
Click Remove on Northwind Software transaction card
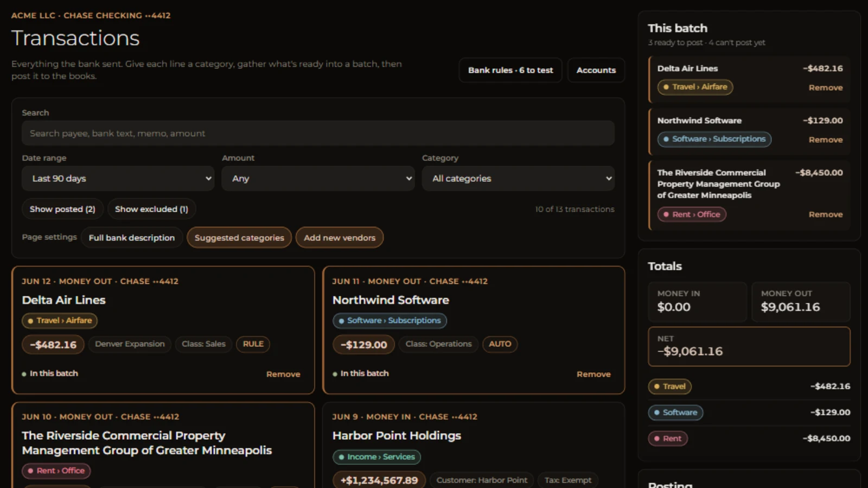click(593, 374)
